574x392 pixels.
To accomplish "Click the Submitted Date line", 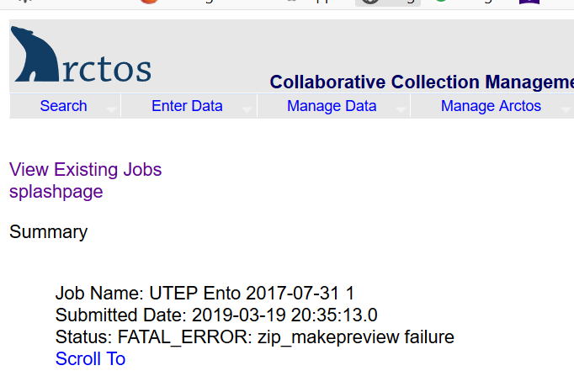I will (x=216, y=315).
